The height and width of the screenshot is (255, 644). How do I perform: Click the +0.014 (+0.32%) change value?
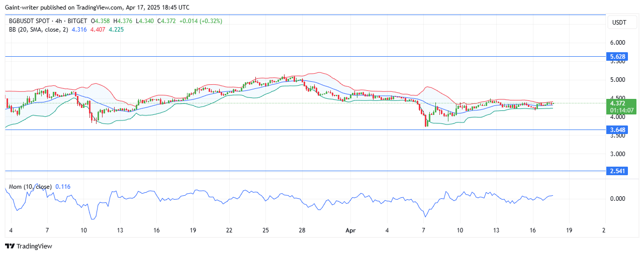point(201,21)
